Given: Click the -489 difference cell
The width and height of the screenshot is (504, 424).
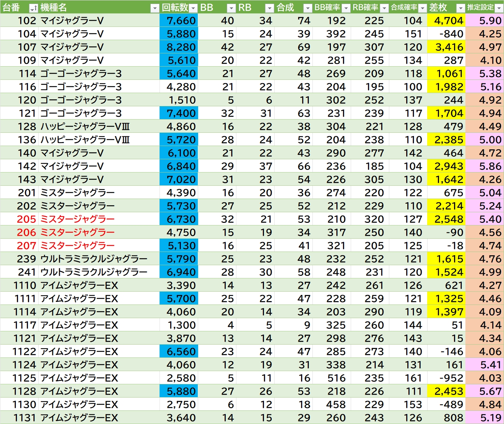Looking at the screenshot, I should point(446,405).
